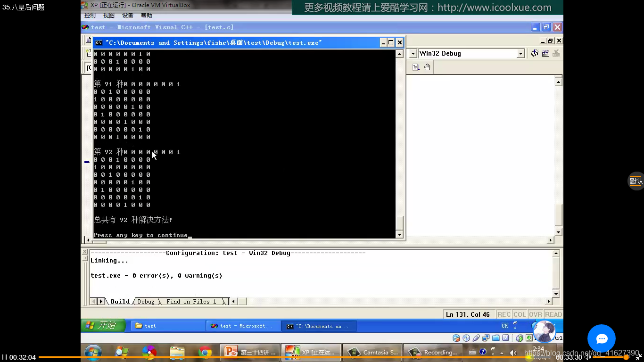
Task: Click the VirtualBox optical disk status icon
Action: 466,338
